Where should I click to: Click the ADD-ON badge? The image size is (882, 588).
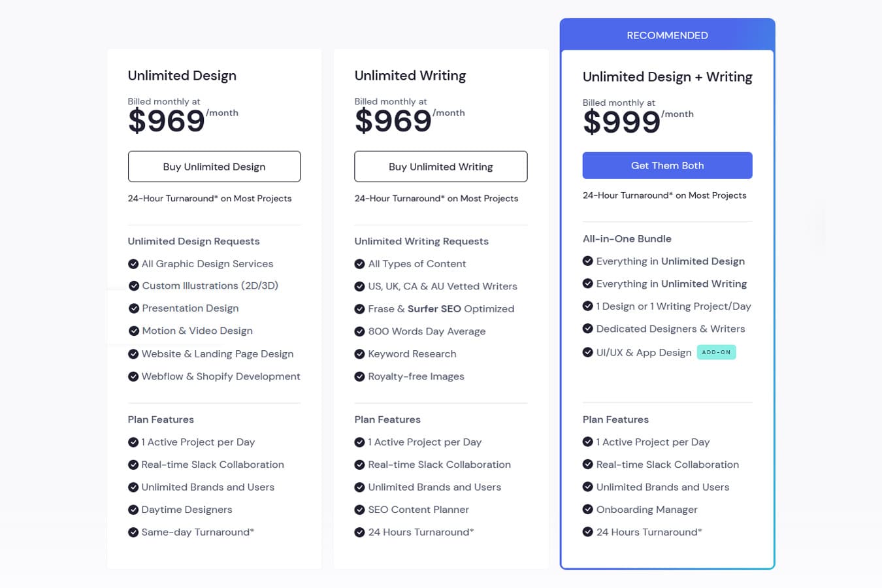click(x=716, y=352)
